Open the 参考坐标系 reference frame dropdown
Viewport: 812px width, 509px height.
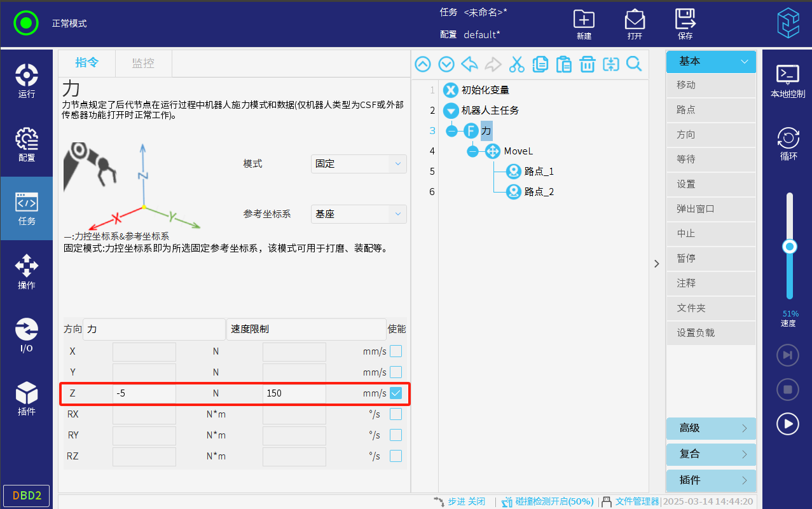pyautogui.click(x=359, y=214)
